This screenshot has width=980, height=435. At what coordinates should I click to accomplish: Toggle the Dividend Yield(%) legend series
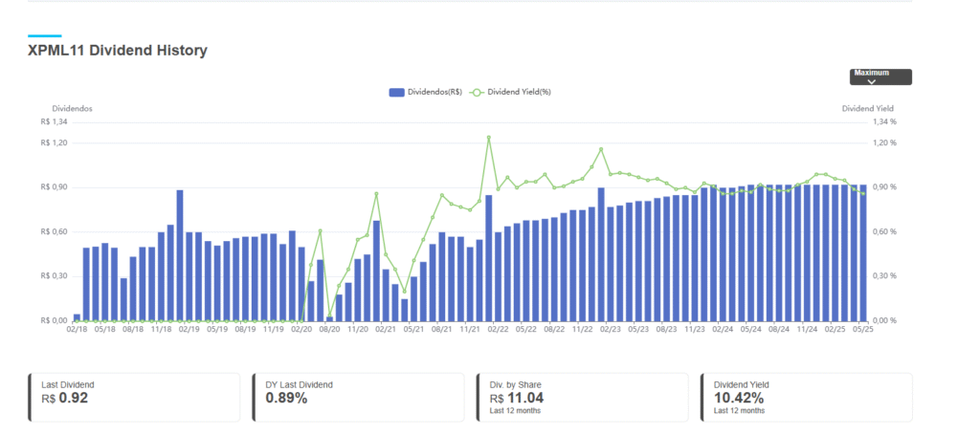click(x=510, y=92)
